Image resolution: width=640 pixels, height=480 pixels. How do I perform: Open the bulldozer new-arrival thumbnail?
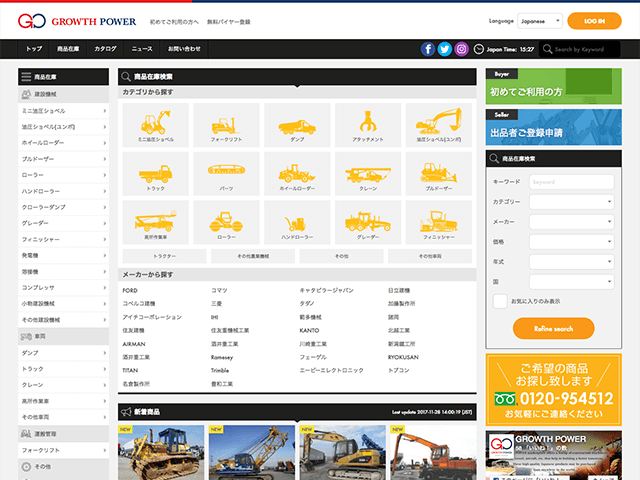pos(161,453)
